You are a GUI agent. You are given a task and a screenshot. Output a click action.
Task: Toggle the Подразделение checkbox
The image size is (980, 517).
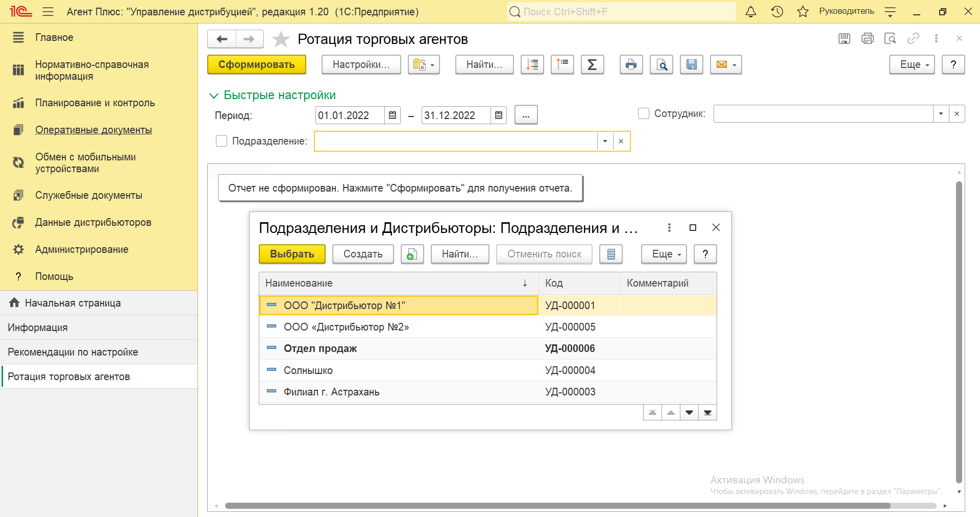pos(222,141)
